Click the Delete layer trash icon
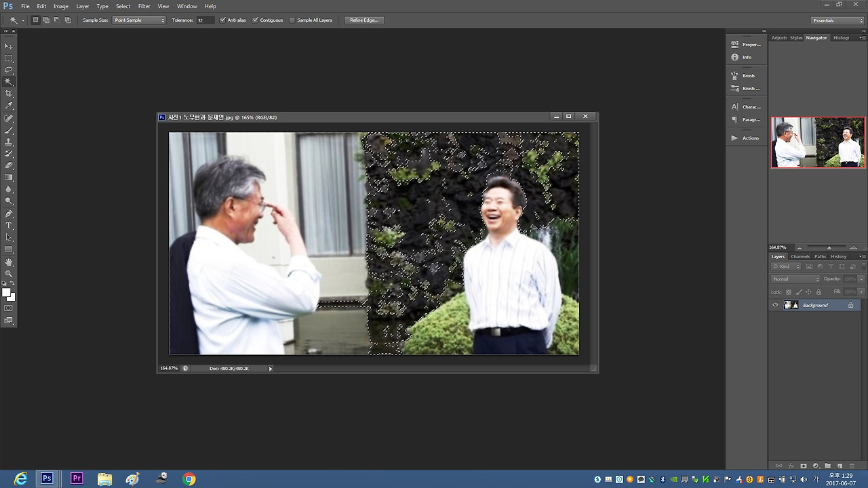Image resolution: width=868 pixels, height=488 pixels. click(852, 466)
